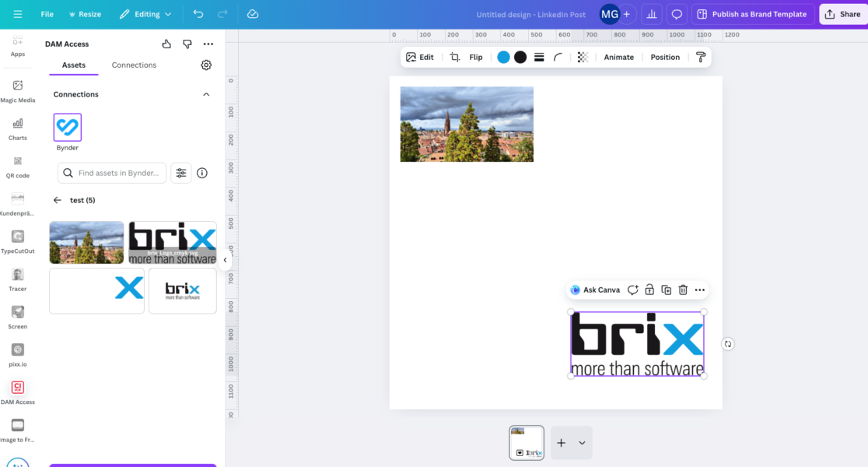868x467 pixels.
Task: Click Publish as Brand Template
Action: coord(753,14)
